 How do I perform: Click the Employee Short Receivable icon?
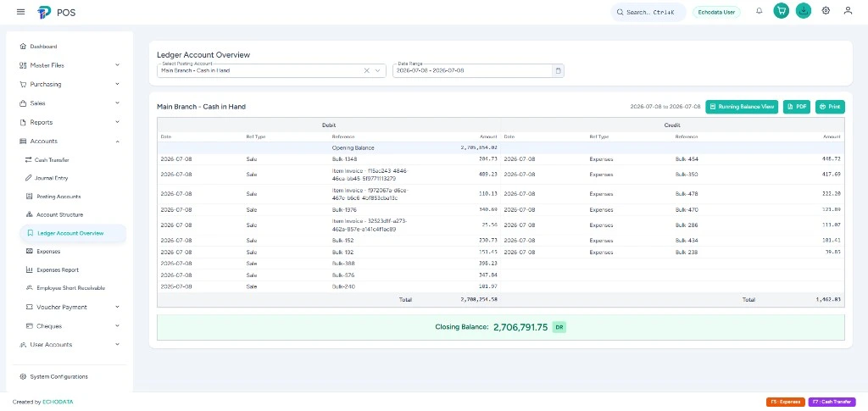pyautogui.click(x=30, y=288)
